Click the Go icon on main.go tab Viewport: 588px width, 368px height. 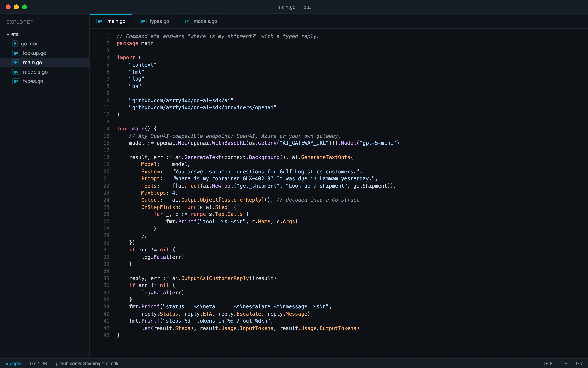point(100,21)
